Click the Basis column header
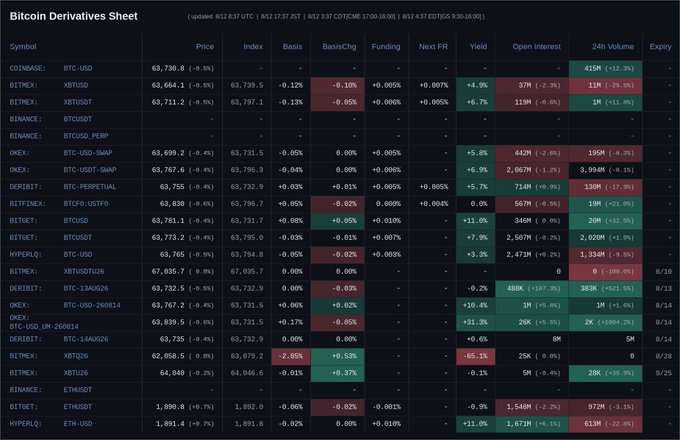 [x=292, y=46]
